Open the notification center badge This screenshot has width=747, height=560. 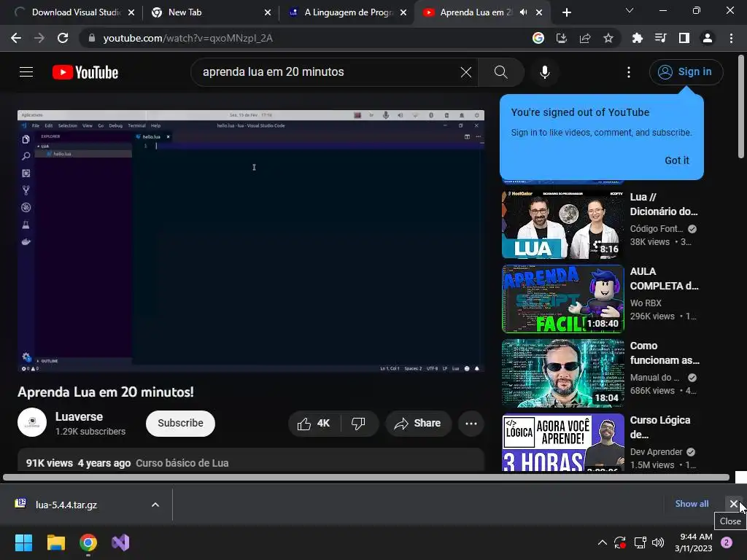[x=727, y=542]
